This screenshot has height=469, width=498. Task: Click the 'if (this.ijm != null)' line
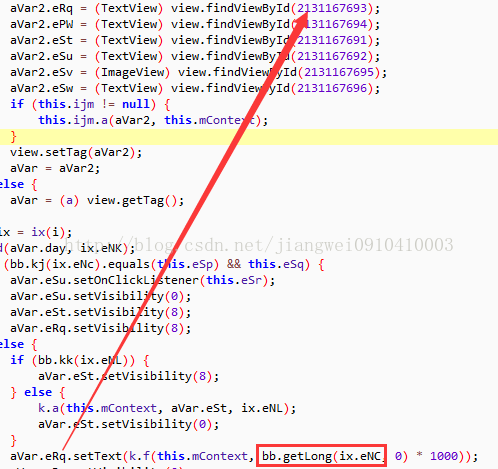pos(90,104)
